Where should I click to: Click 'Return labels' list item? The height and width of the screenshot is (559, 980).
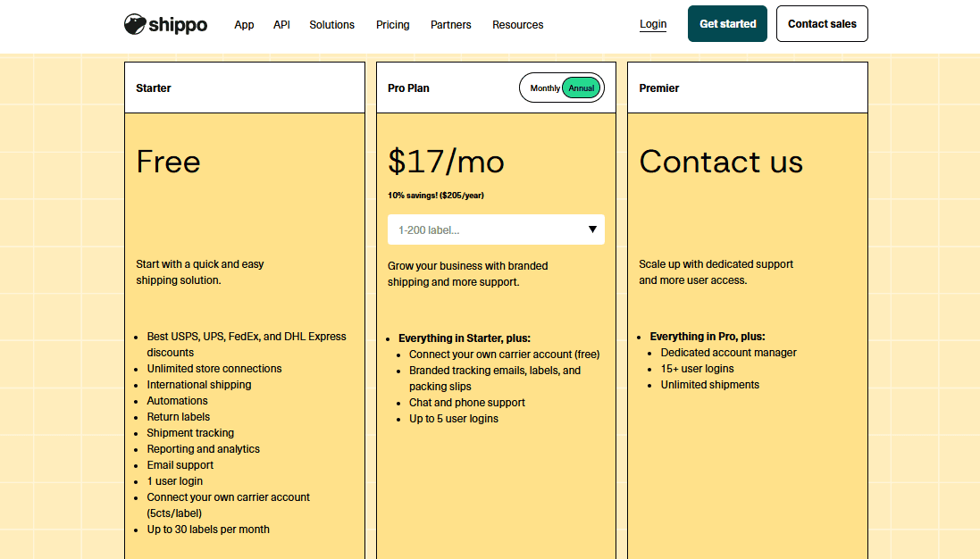[178, 417]
